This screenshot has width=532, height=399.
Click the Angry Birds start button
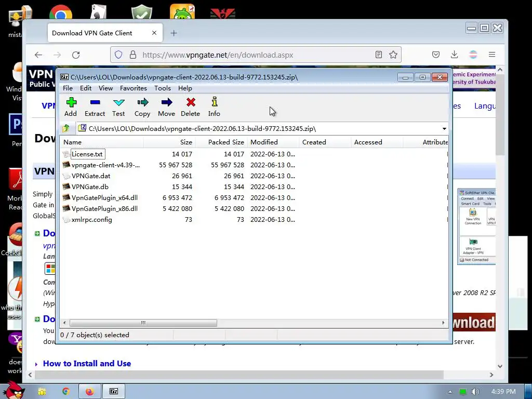(x=13, y=390)
